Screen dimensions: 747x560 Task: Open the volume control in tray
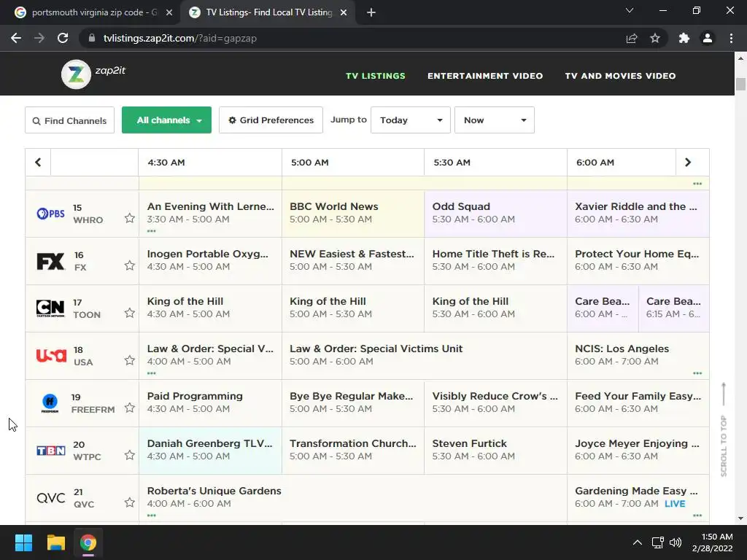click(675, 542)
